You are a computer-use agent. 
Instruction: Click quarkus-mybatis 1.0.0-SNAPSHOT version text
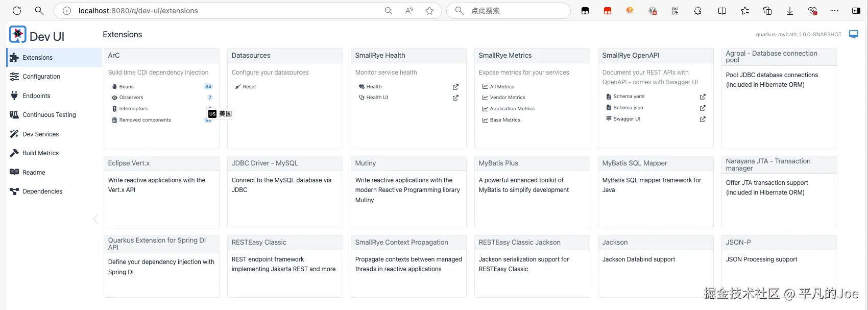(799, 35)
